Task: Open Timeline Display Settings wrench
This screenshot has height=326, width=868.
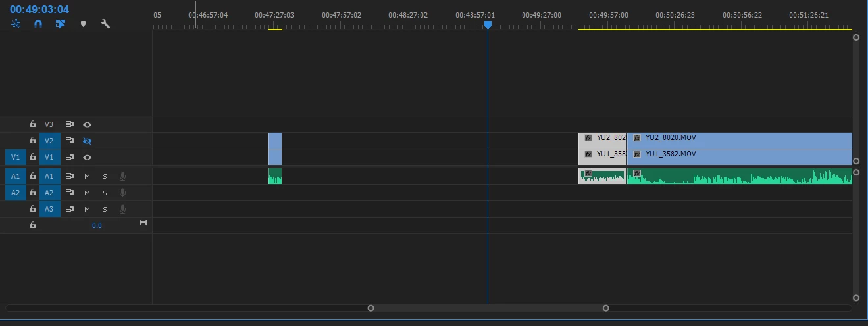Action: pyautogui.click(x=105, y=24)
